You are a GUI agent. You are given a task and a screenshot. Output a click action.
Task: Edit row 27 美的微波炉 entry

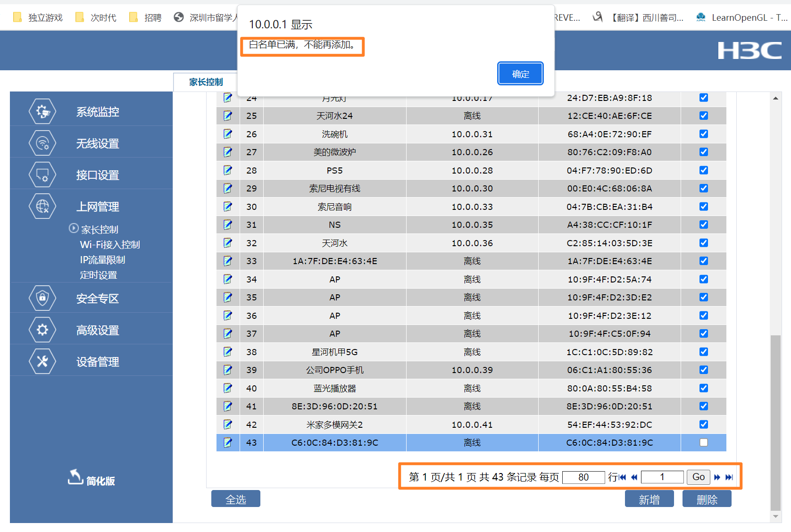tap(228, 152)
